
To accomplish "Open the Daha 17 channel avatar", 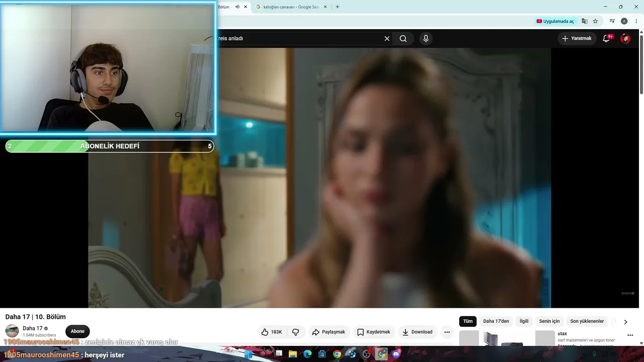I will click(12, 331).
